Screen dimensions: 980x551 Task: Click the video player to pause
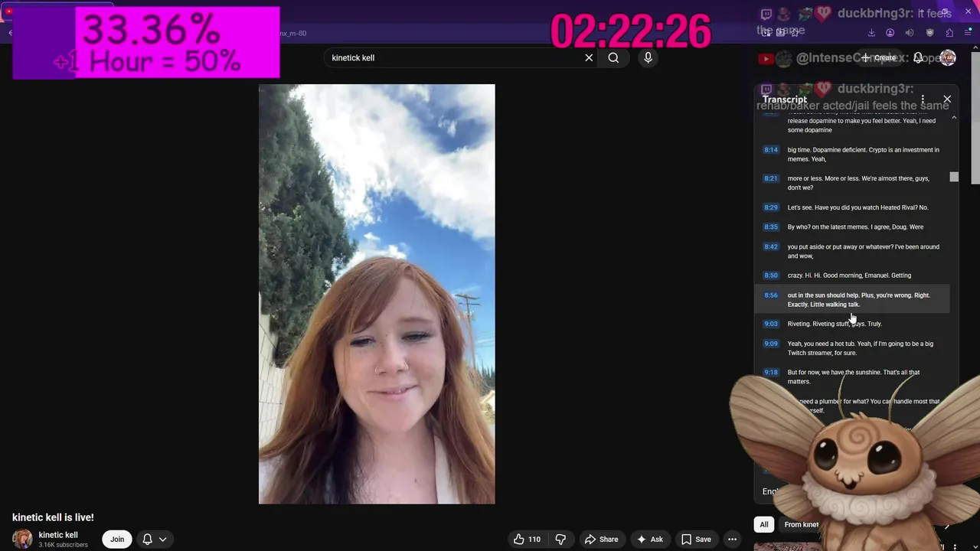[377, 294]
